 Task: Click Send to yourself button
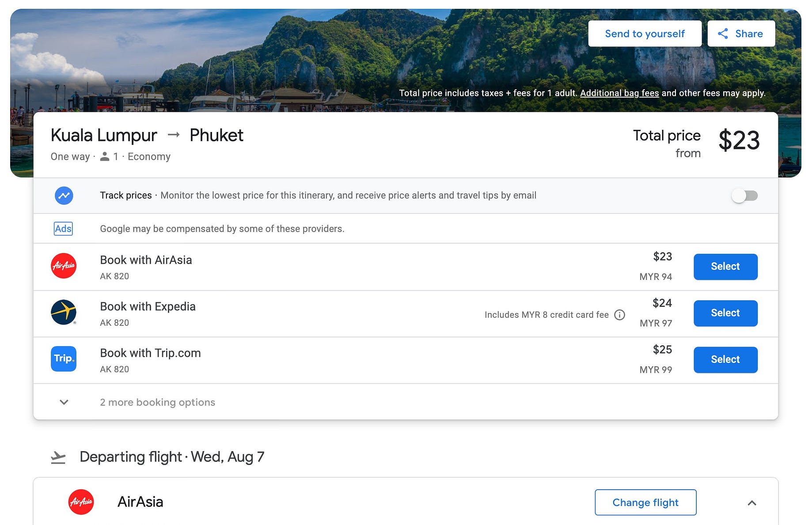click(x=645, y=34)
